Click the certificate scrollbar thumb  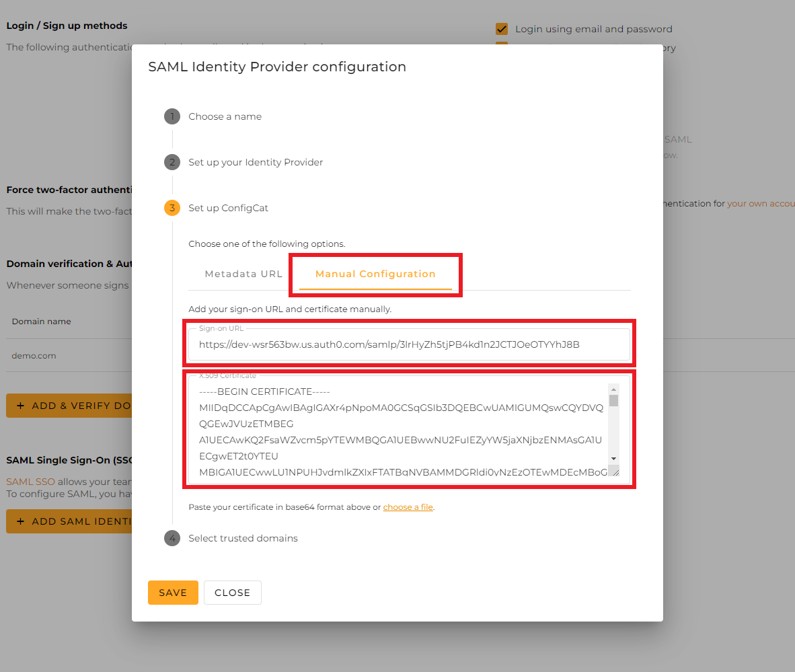click(x=613, y=401)
